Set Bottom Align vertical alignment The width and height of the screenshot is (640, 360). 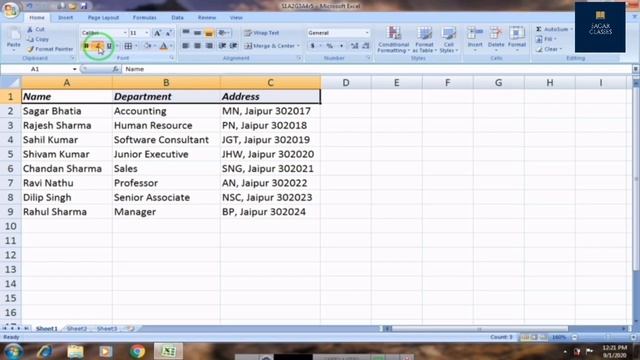point(209,33)
